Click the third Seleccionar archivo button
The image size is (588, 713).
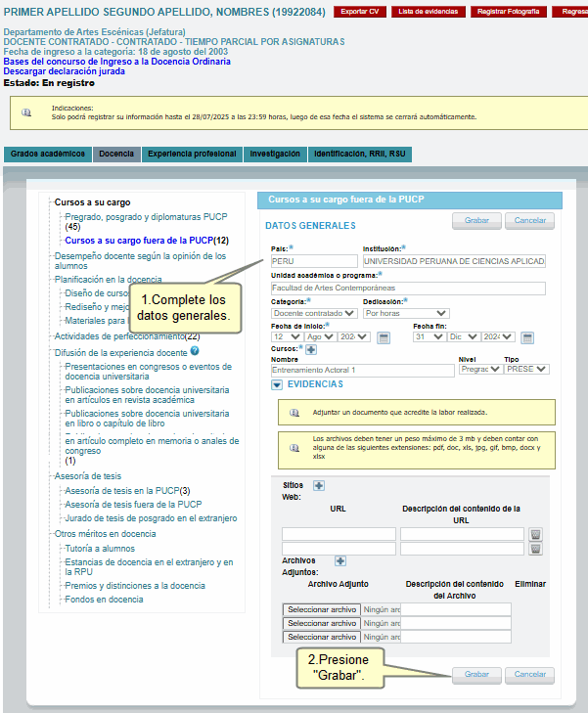[x=322, y=637]
